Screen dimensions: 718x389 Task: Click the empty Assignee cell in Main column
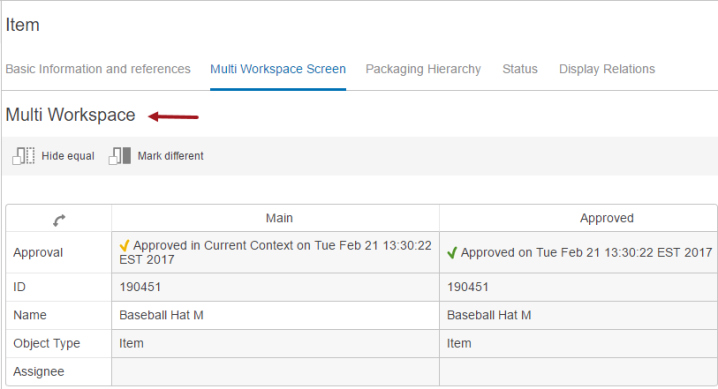275,372
